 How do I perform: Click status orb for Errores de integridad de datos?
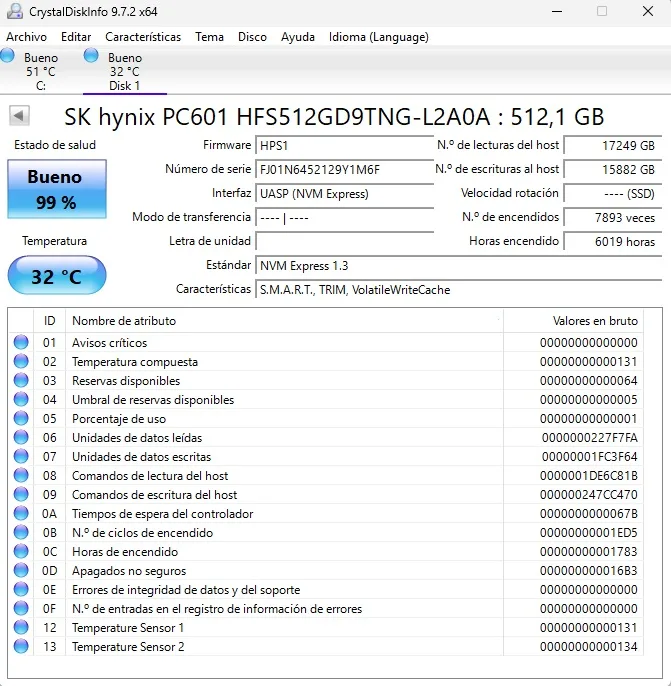pos(21,589)
